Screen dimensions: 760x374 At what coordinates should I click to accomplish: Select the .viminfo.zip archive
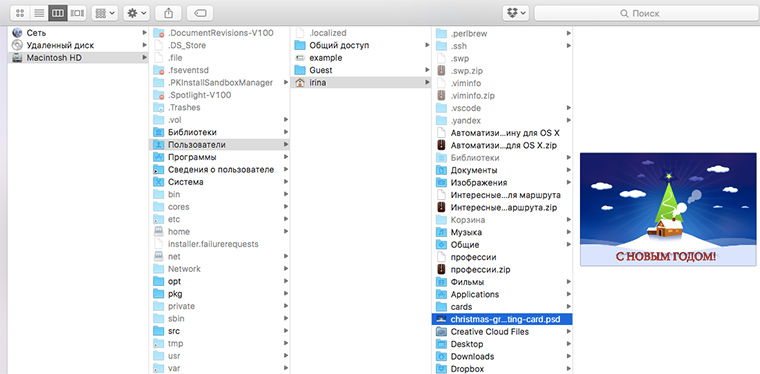coord(503,95)
